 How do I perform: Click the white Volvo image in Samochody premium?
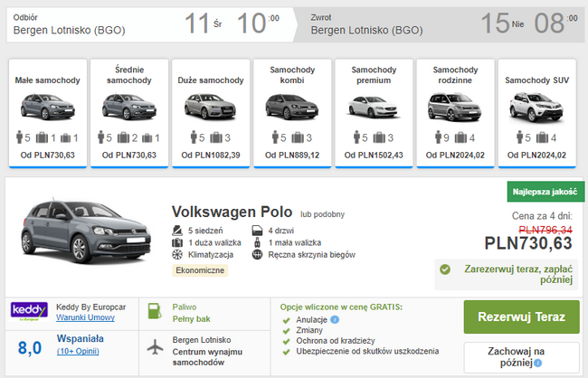(x=373, y=108)
